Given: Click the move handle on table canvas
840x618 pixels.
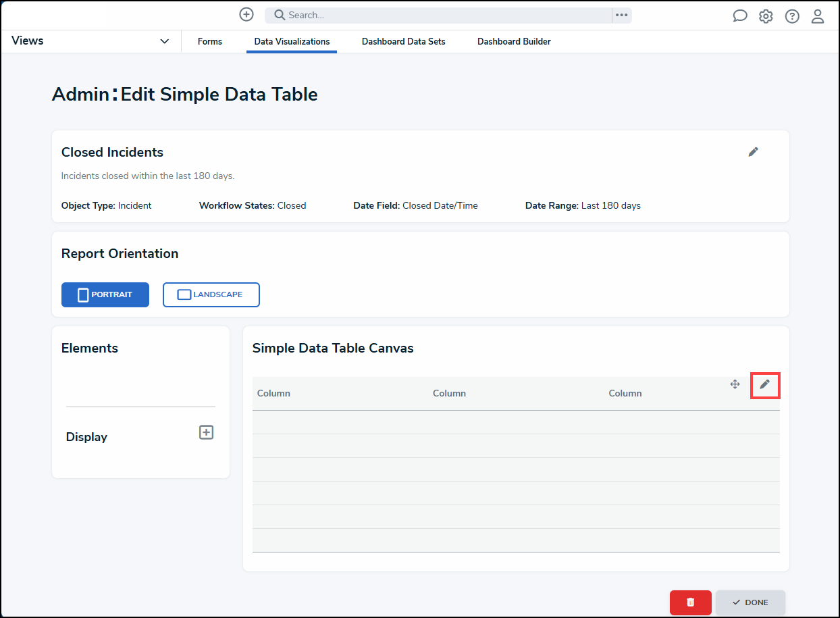Looking at the screenshot, I should 735,384.
